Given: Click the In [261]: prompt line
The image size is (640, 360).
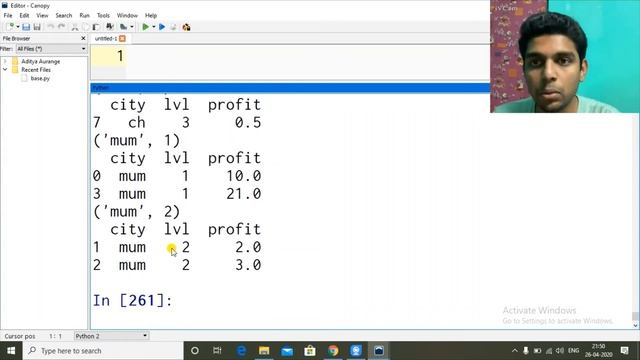Looking at the screenshot, I should [x=133, y=300].
